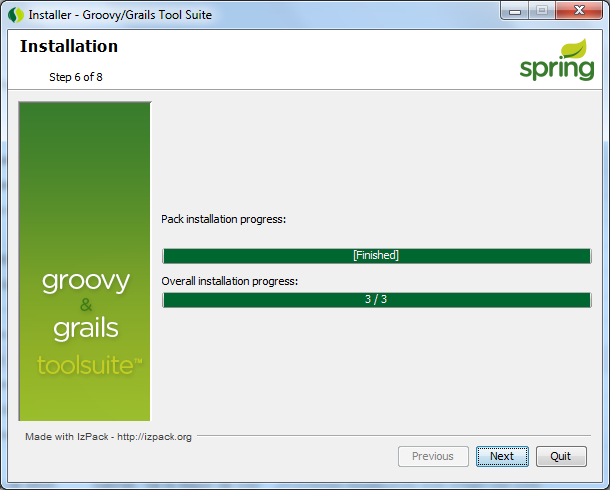Click the pack progress bar showing [Finished]
The image size is (610, 490).
pos(376,255)
